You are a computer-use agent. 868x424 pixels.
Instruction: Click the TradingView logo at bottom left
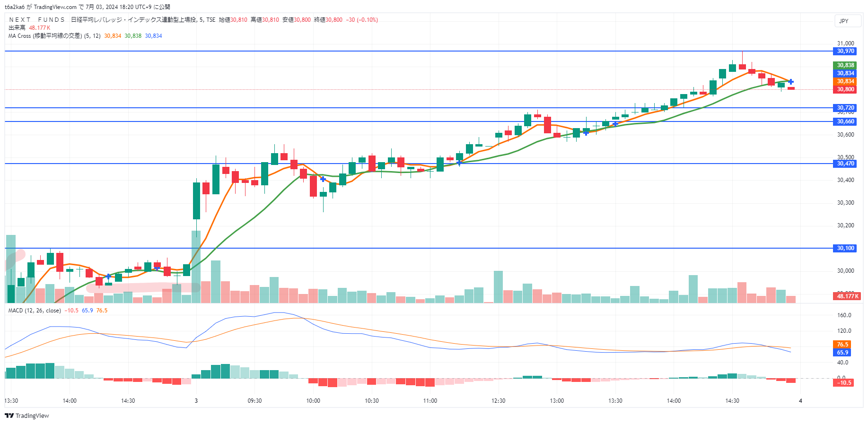(27, 415)
